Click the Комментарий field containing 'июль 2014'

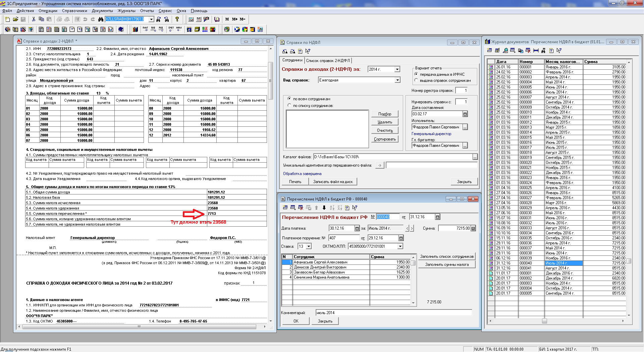point(393,313)
